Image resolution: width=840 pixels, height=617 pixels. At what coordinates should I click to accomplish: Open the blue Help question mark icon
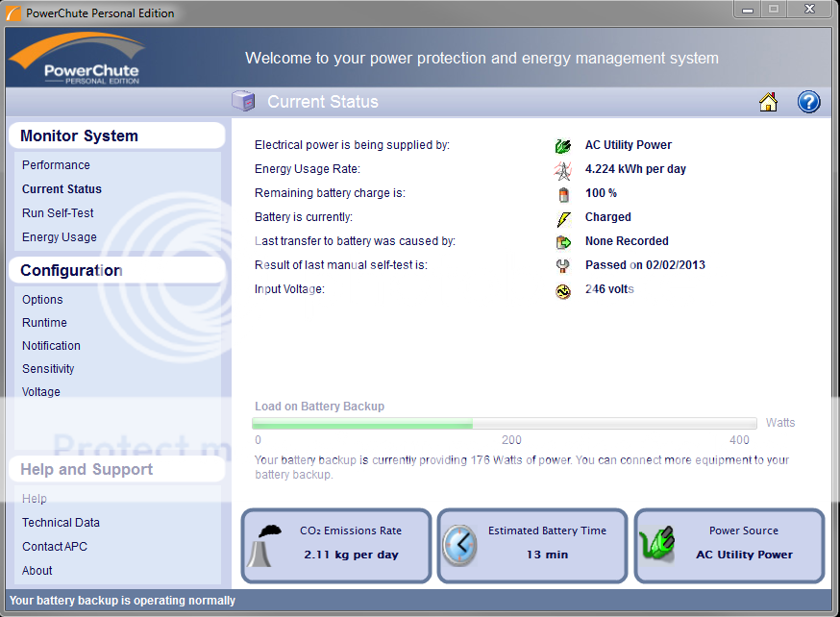pos(808,102)
